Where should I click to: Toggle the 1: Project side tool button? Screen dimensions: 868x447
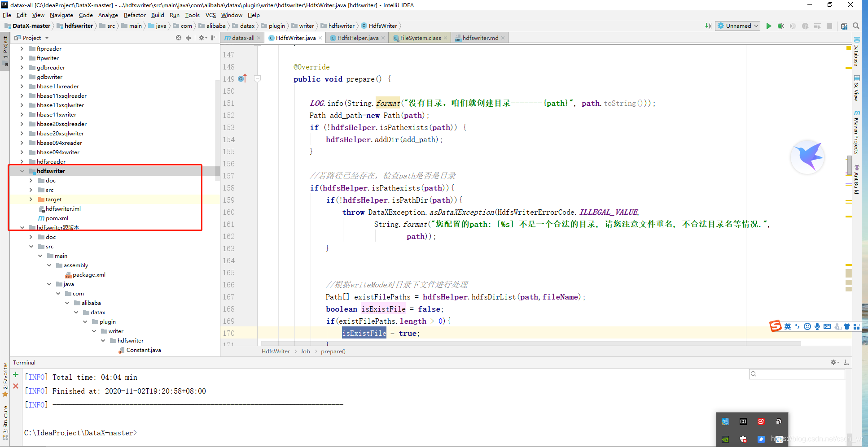(5, 50)
